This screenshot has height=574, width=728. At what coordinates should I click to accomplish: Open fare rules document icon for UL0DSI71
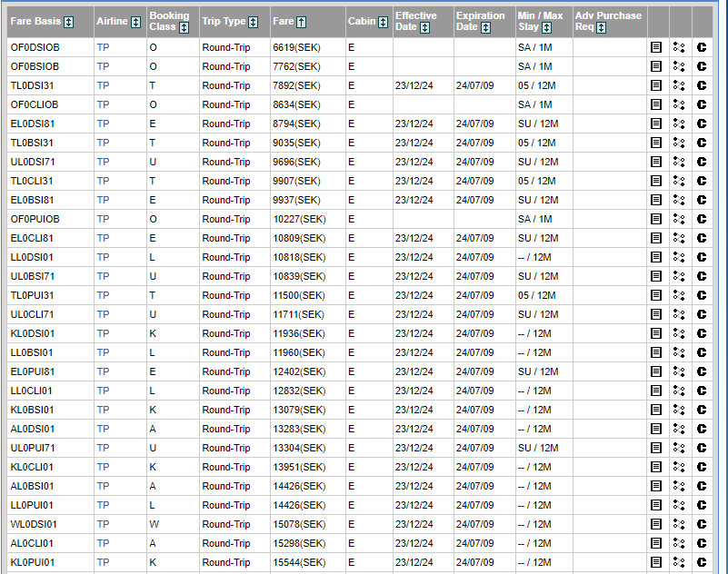[655, 162]
